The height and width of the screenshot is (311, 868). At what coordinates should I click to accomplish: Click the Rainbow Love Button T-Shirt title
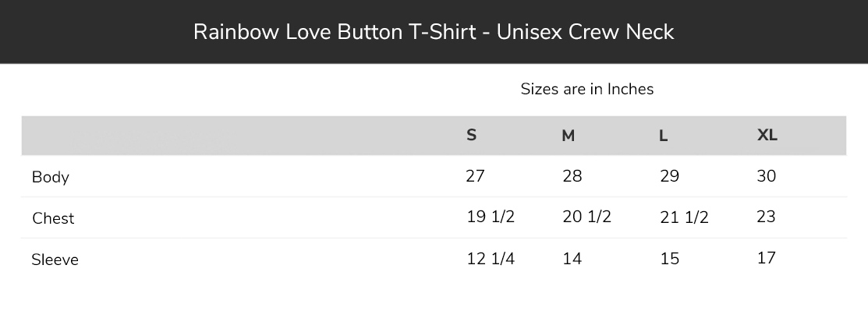434,32
